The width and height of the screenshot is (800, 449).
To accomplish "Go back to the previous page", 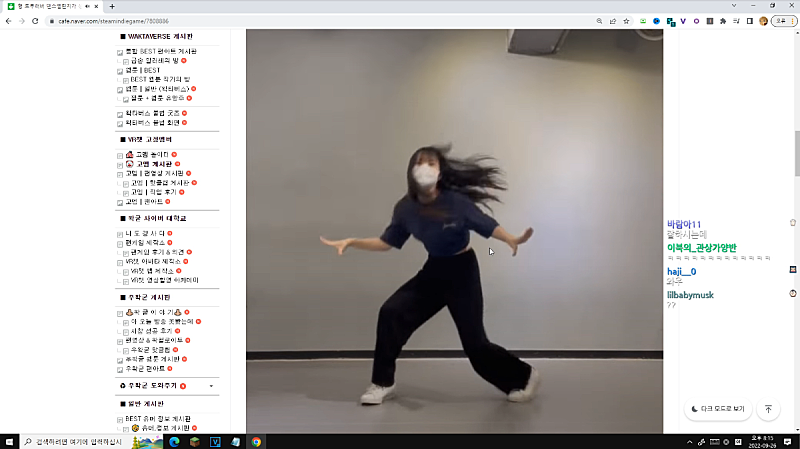I will pos(9,21).
